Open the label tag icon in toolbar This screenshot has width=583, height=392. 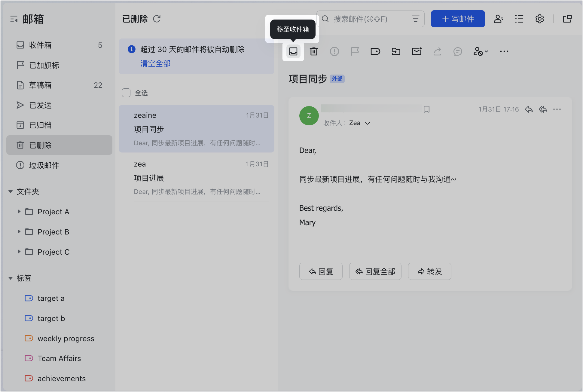coord(375,51)
